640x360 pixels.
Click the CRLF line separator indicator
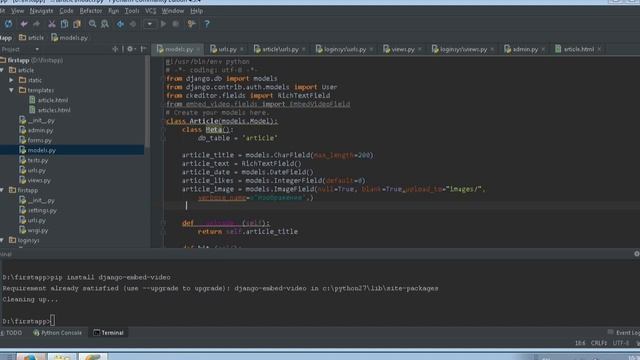[599, 343]
